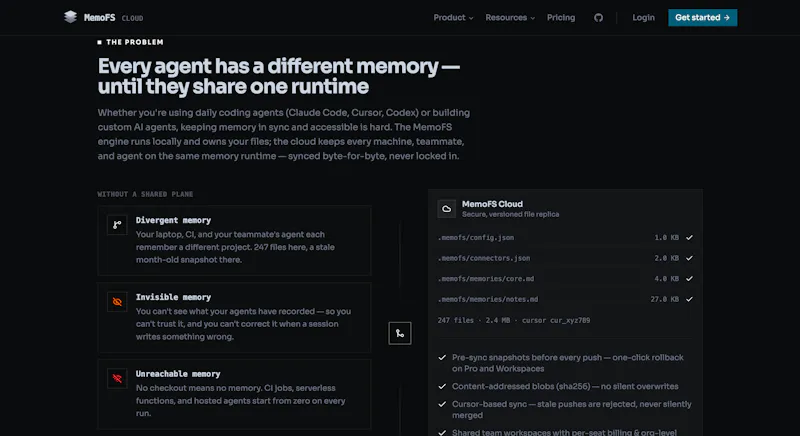Click the sync connector icon between panels

point(400,334)
